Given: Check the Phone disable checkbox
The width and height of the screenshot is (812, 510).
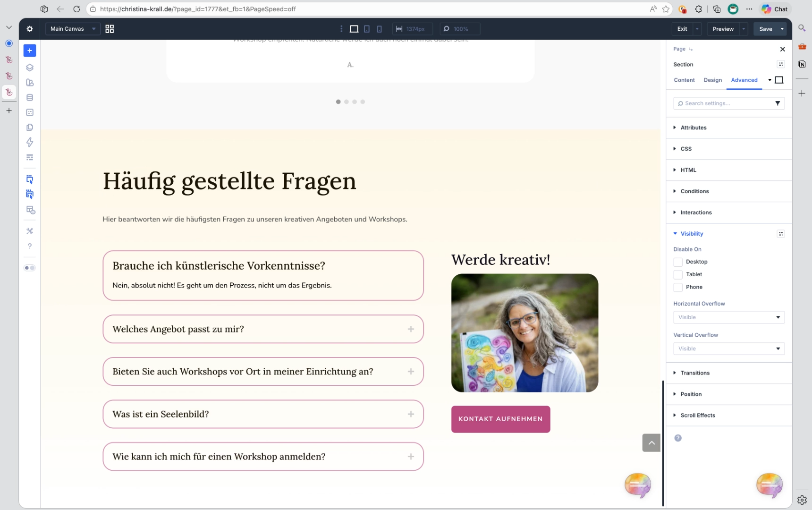Looking at the screenshot, I should click(678, 287).
